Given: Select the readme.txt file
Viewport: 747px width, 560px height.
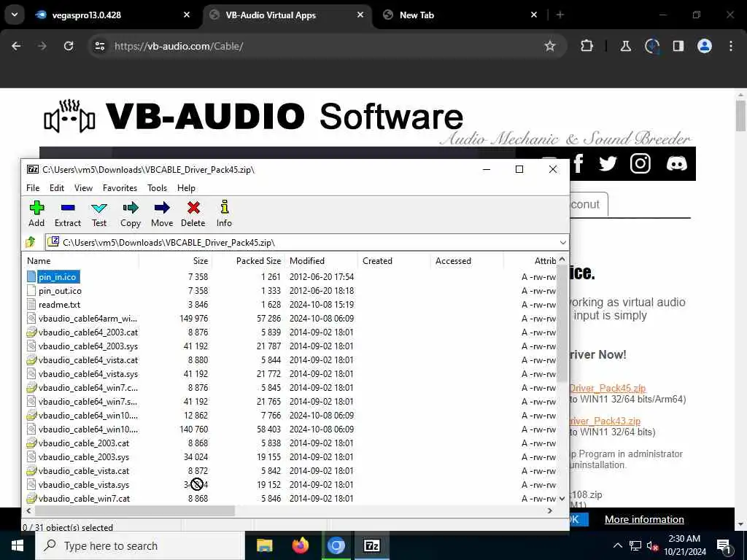Looking at the screenshot, I should click(60, 305).
